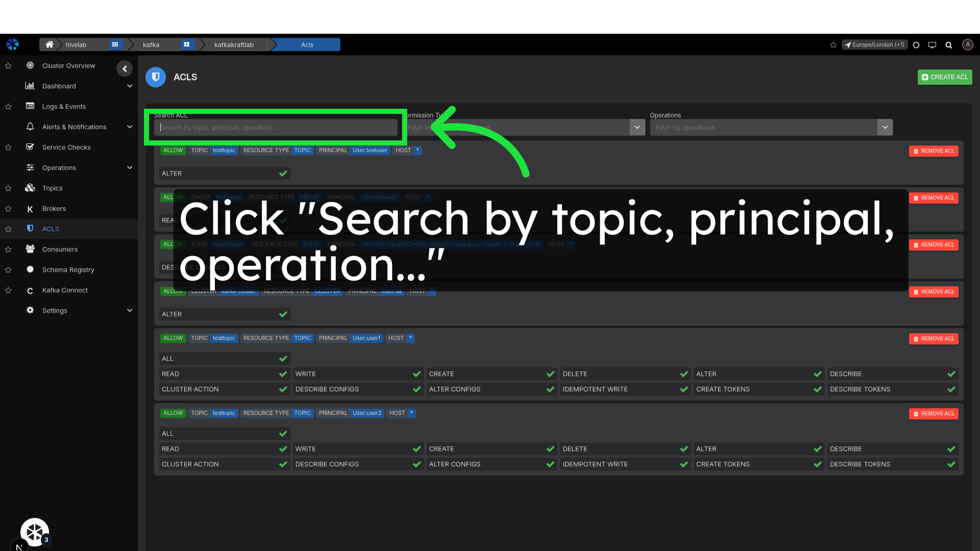
Task: Open Consumers using the group icon
Action: (30, 249)
